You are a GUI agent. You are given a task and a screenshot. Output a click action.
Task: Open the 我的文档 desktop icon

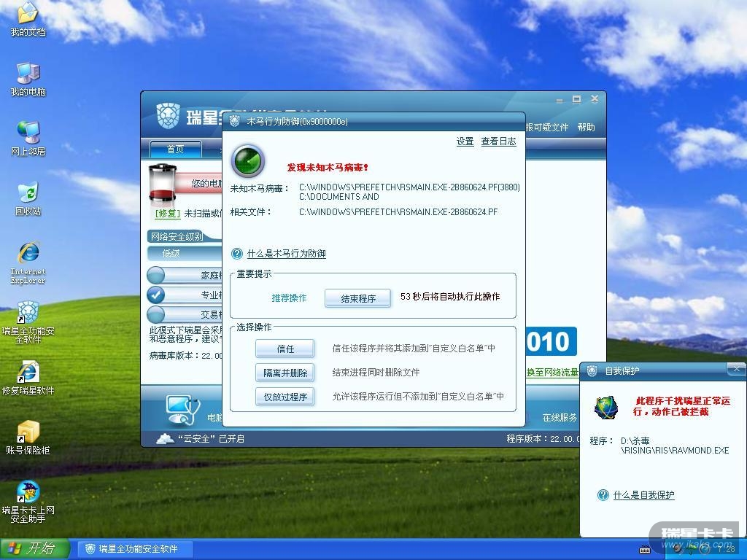28,19
